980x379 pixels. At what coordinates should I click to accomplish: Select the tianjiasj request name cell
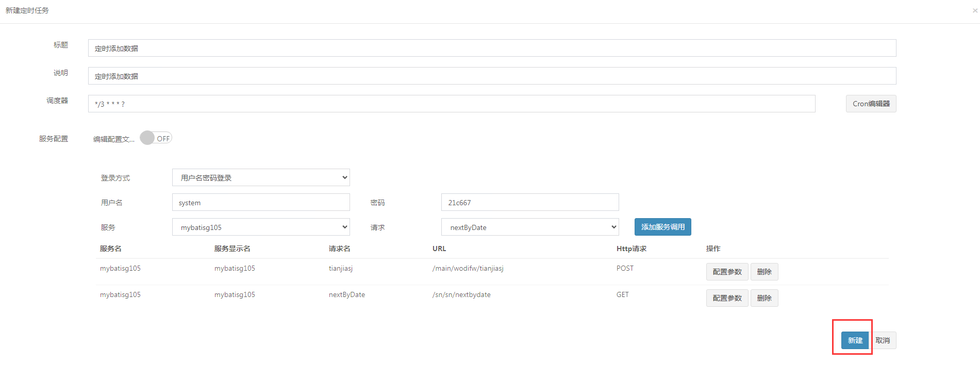point(341,268)
